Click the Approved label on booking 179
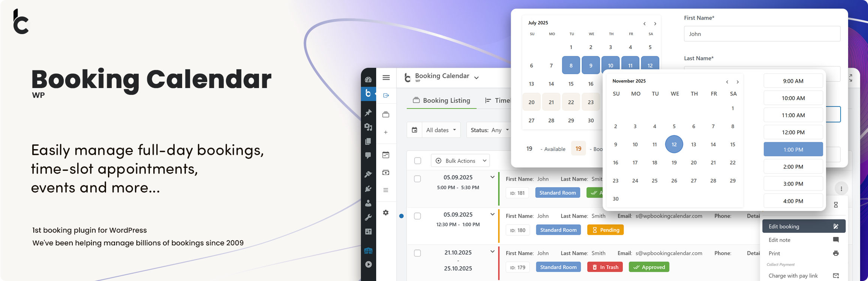This screenshot has width=868, height=281. 649,267
